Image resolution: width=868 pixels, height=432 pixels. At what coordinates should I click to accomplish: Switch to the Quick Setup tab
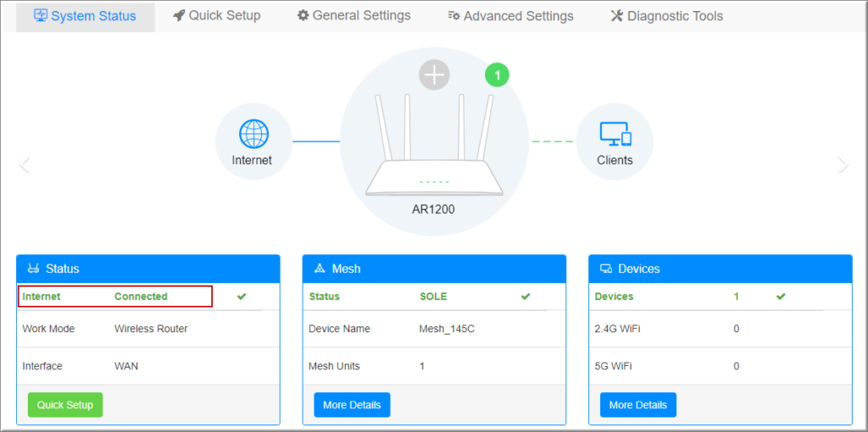pyautogui.click(x=217, y=16)
